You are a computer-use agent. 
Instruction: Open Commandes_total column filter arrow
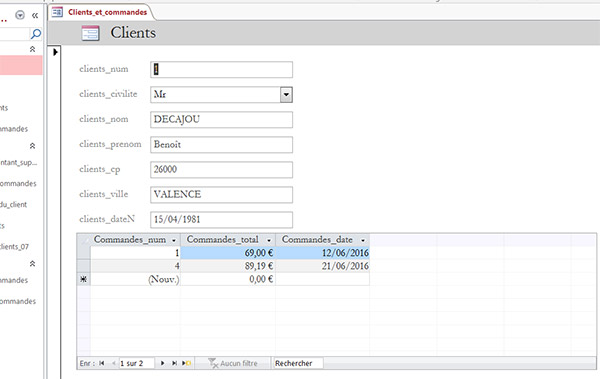(x=269, y=240)
